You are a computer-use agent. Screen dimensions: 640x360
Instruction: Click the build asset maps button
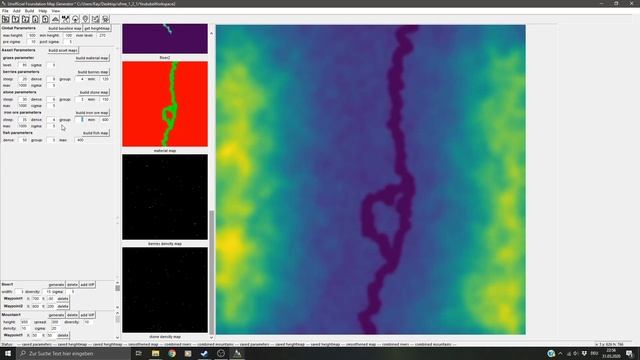point(63,50)
